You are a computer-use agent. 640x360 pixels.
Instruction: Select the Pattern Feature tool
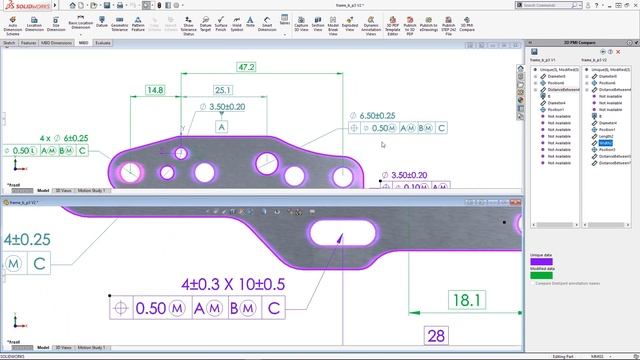coord(138,24)
